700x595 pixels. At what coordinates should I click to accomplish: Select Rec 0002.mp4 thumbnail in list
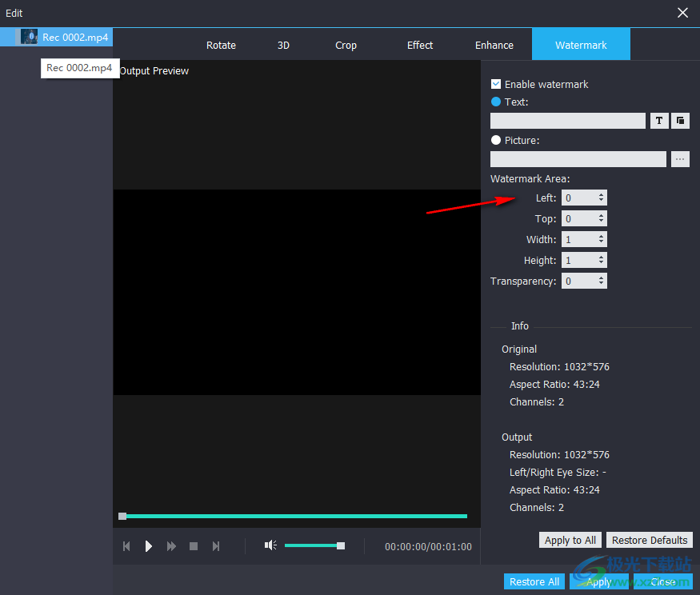[x=29, y=37]
